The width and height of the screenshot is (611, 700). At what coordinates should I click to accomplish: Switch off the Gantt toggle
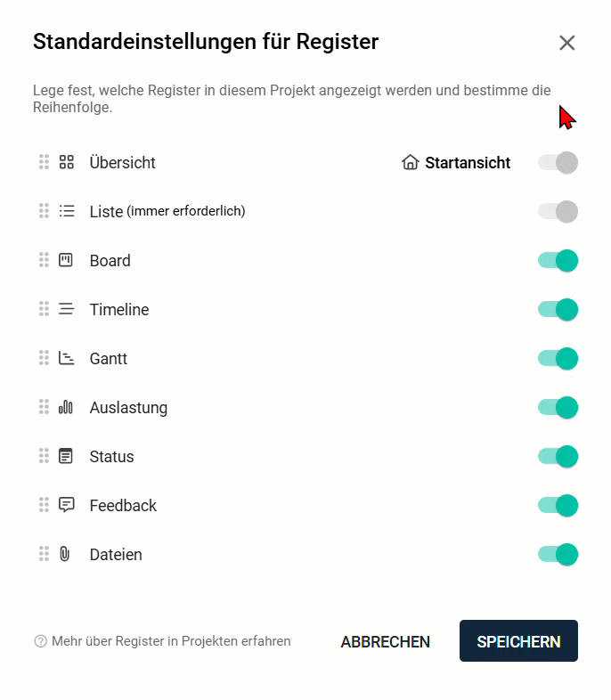558,358
